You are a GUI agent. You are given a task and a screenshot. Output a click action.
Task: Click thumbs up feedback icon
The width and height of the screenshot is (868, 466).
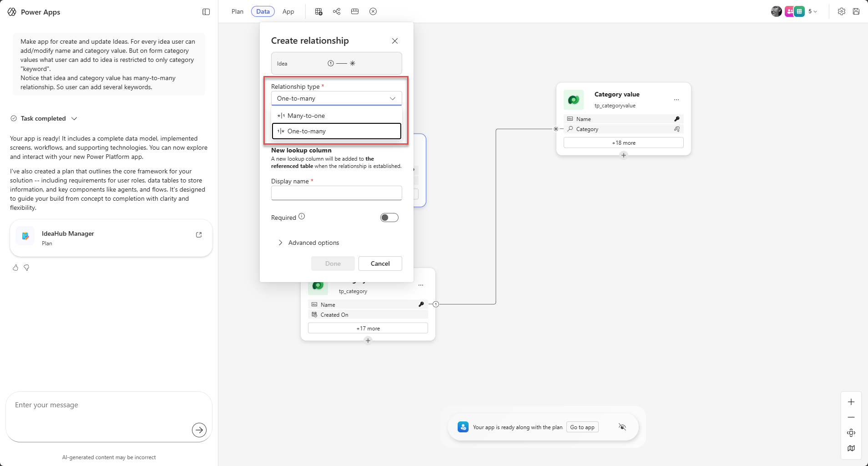15,268
